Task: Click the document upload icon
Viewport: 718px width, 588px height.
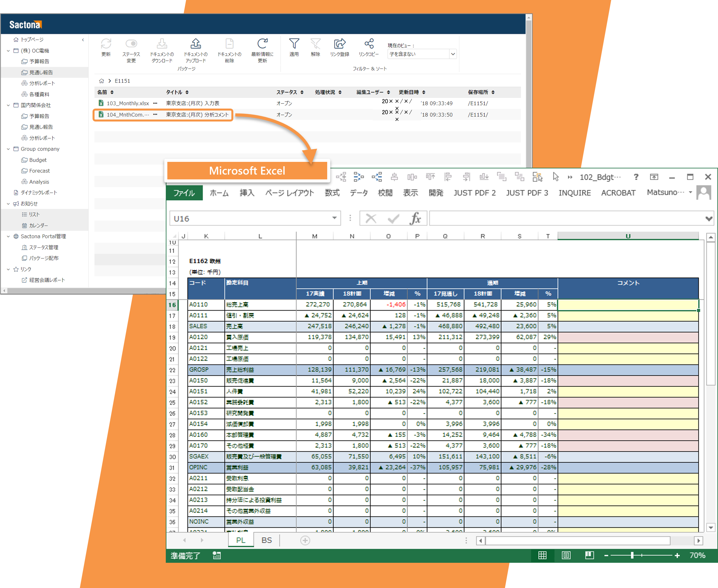Action: coord(195,44)
